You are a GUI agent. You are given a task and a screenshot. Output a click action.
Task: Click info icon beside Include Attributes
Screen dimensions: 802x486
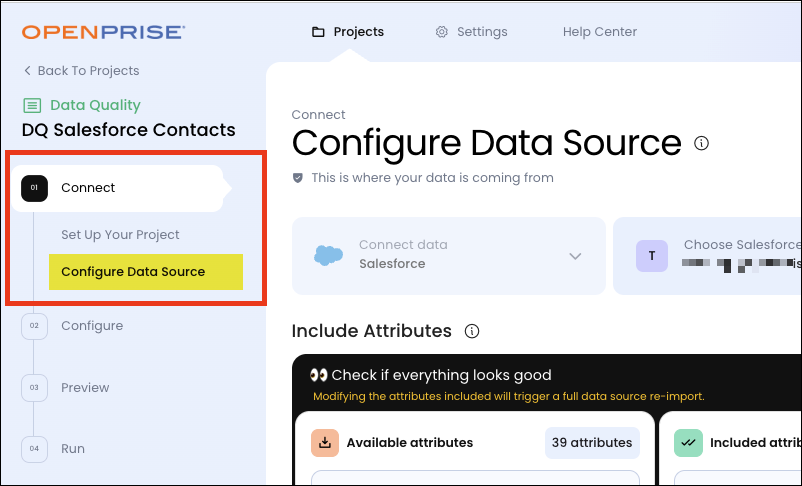tap(472, 332)
